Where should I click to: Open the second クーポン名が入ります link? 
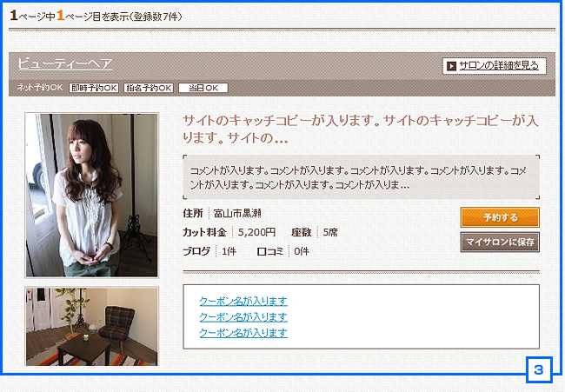coord(243,317)
